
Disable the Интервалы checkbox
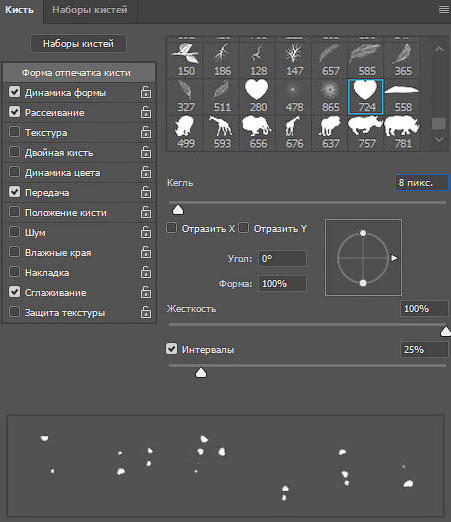tap(172, 349)
